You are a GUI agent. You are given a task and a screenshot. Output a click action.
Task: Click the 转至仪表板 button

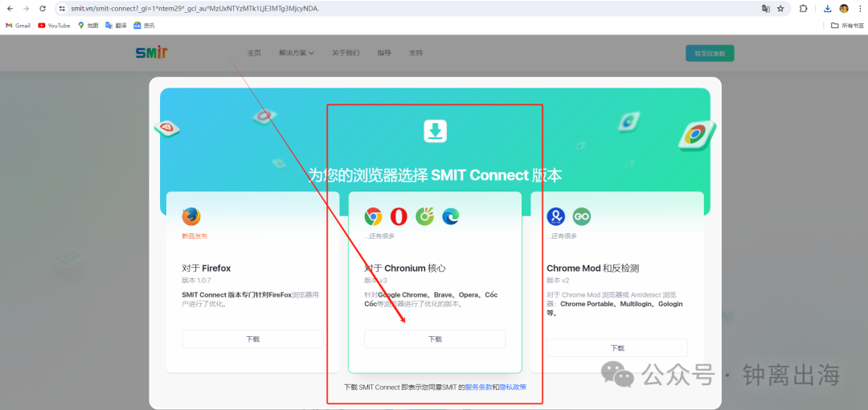click(710, 53)
